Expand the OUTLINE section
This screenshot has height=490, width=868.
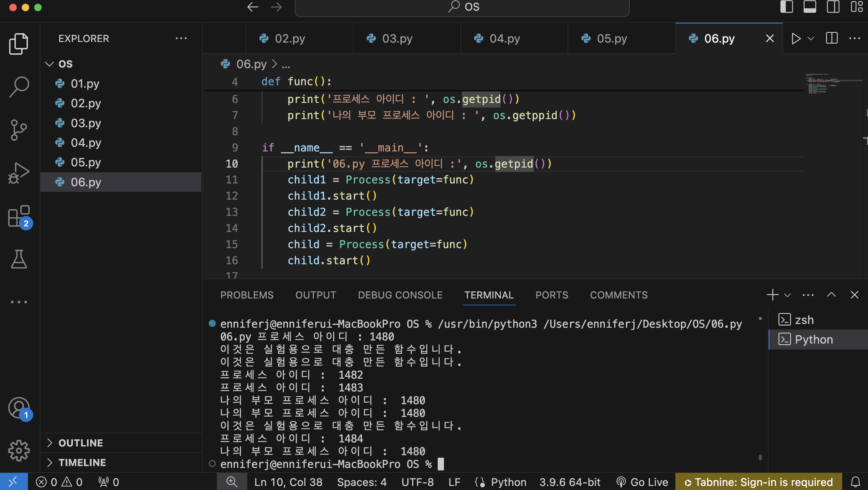pyautogui.click(x=80, y=443)
